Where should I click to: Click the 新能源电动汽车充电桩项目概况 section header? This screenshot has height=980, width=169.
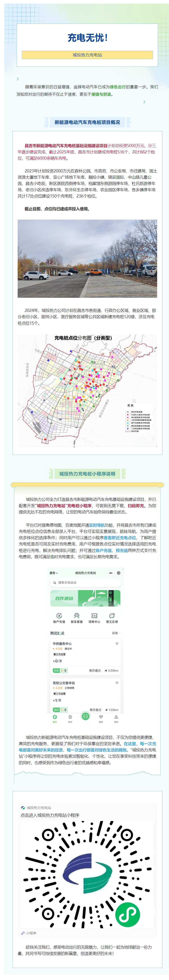pyautogui.click(x=87, y=122)
